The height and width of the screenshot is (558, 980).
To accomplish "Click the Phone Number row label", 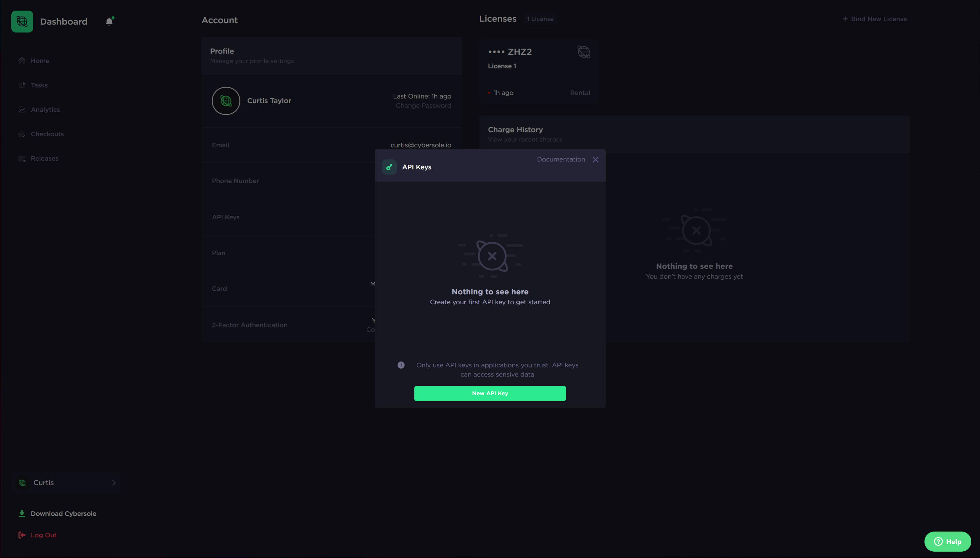I will (x=236, y=181).
